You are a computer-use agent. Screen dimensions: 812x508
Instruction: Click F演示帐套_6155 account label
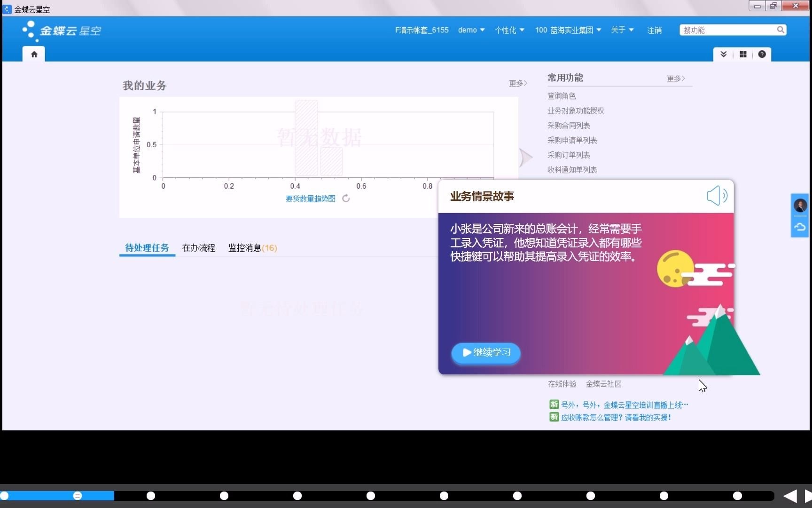(422, 30)
